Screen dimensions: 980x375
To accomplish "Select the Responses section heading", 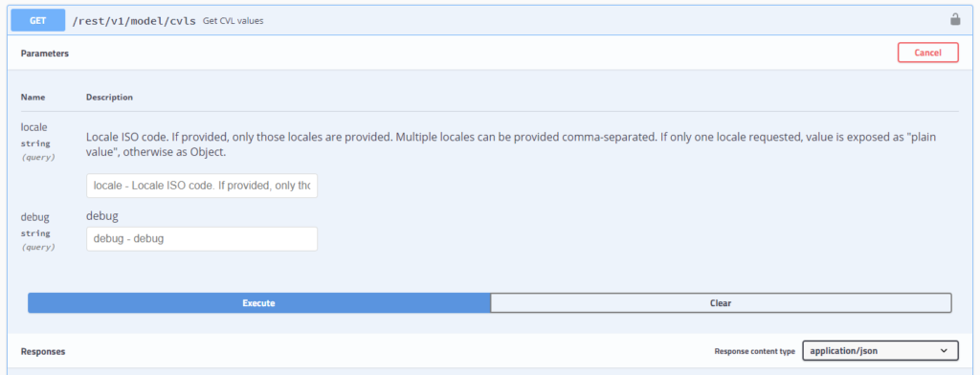I will pos(42,352).
